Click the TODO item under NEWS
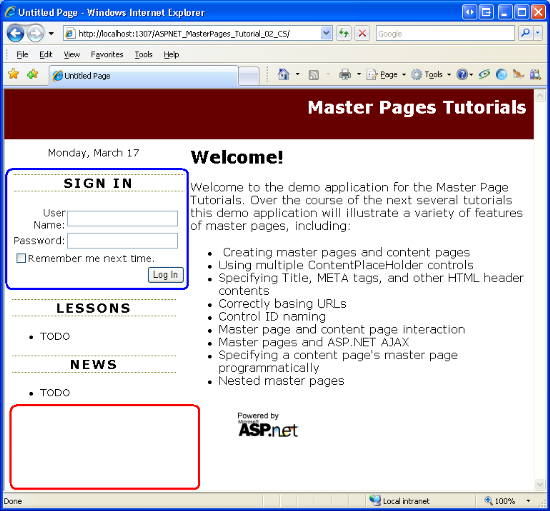 pos(55,392)
